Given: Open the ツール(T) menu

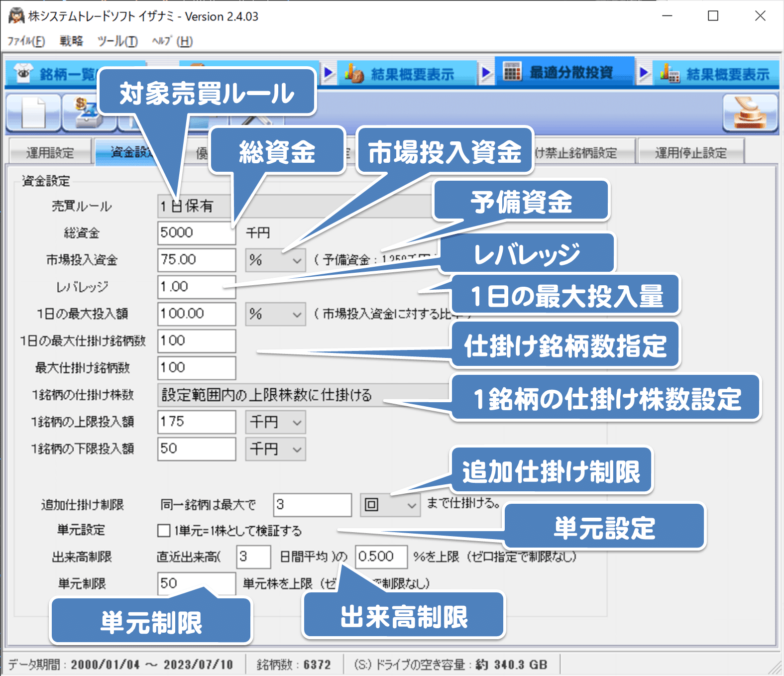Looking at the screenshot, I should [x=117, y=41].
